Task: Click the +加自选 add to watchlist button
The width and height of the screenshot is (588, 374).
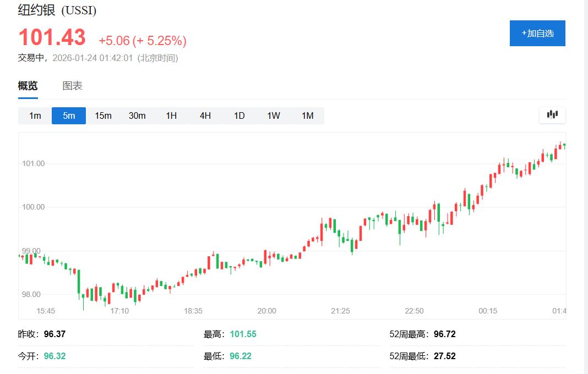Action: coord(537,34)
